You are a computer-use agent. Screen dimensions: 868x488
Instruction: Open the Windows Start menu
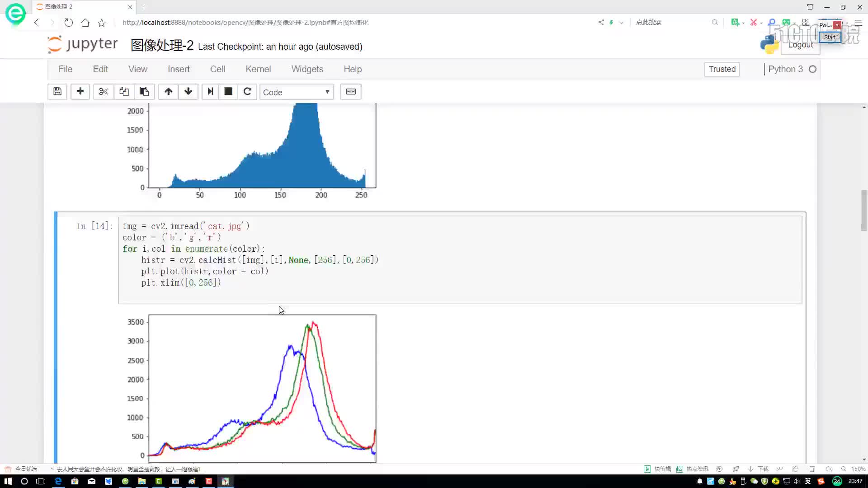point(8,481)
